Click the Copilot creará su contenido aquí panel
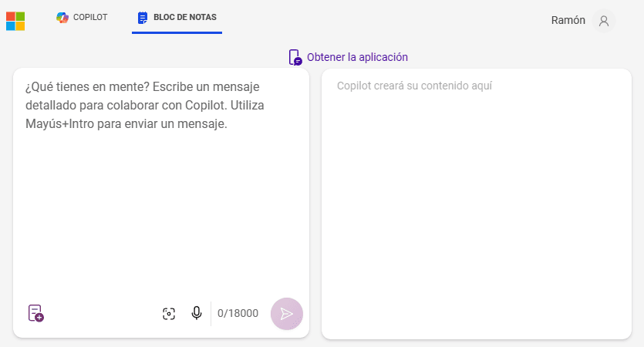644x347 pixels. [x=477, y=204]
